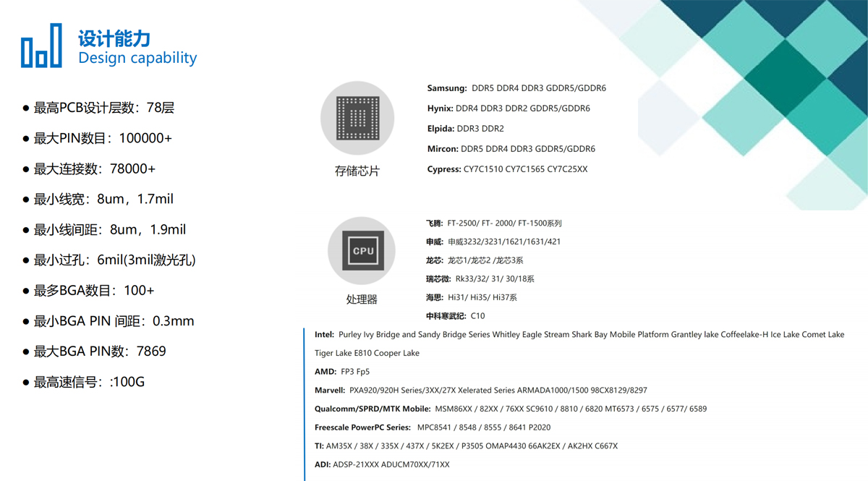Screen dimensions: 868x481
Task: Click the 最高速信号：:100G line
Action: 84,381
